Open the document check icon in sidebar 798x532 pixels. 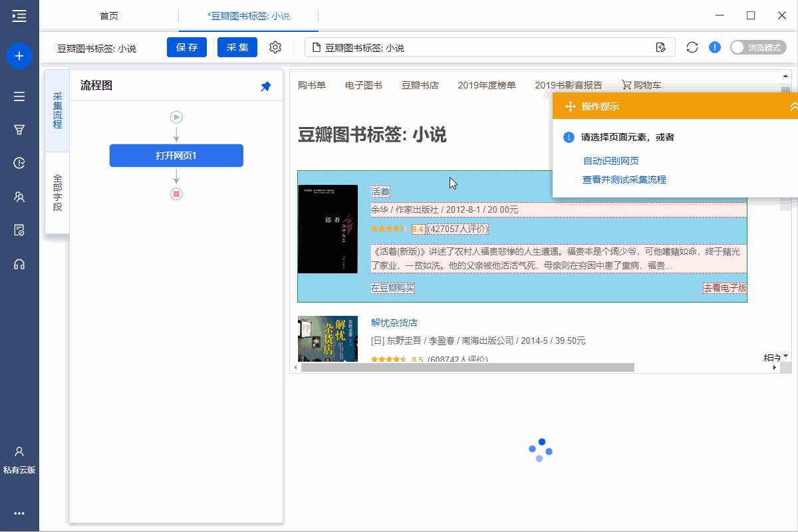point(19,230)
